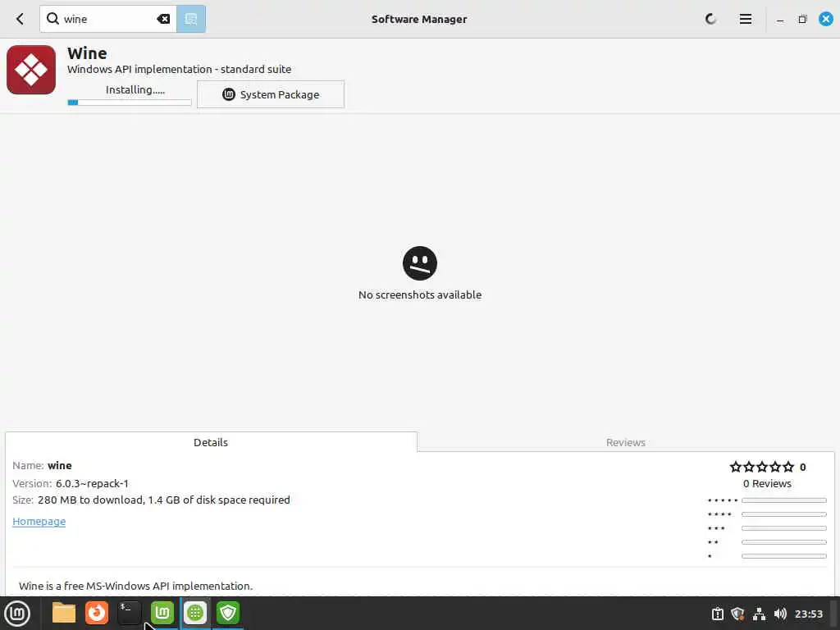Open the Terminal from the taskbar

pyautogui.click(x=129, y=613)
